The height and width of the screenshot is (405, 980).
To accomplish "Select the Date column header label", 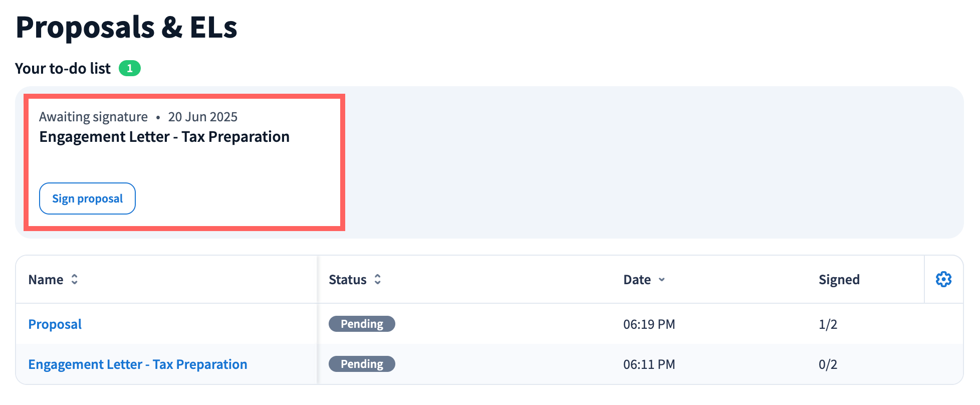I will click(x=637, y=280).
